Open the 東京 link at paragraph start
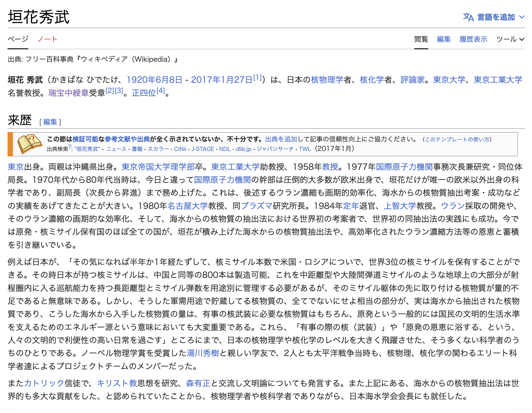This screenshot has height=413, width=532. [x=16, y=167]
